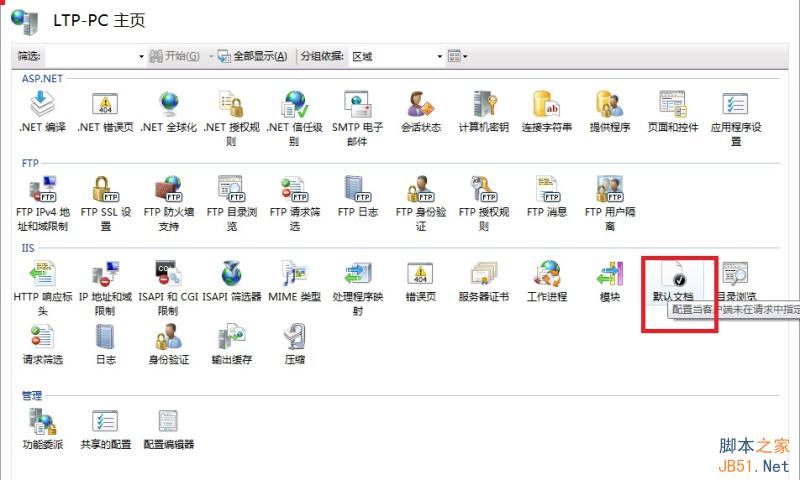Image resolution: width=800 pixels, height=480 pixels.
Task: Open the .NET 编译 feature icon
Action: pyautogui.click(x=42, y=105)
